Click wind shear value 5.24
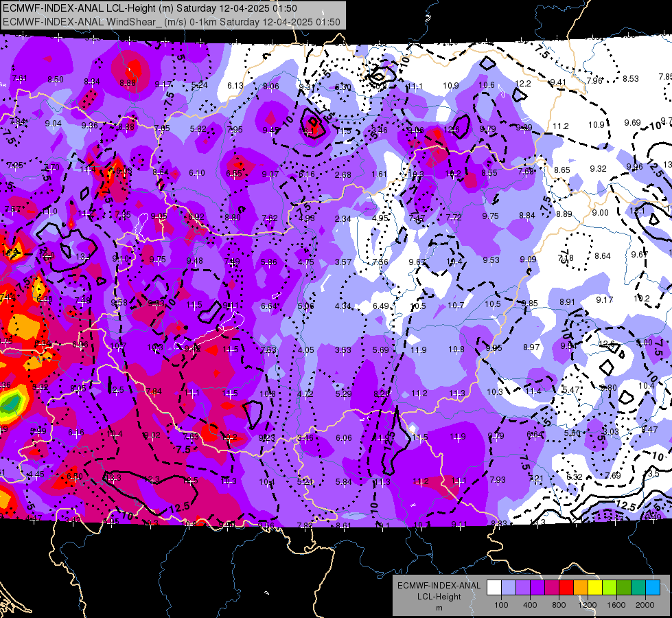The width and height of the screenshot is (672, 618). [x=200, y=85]
